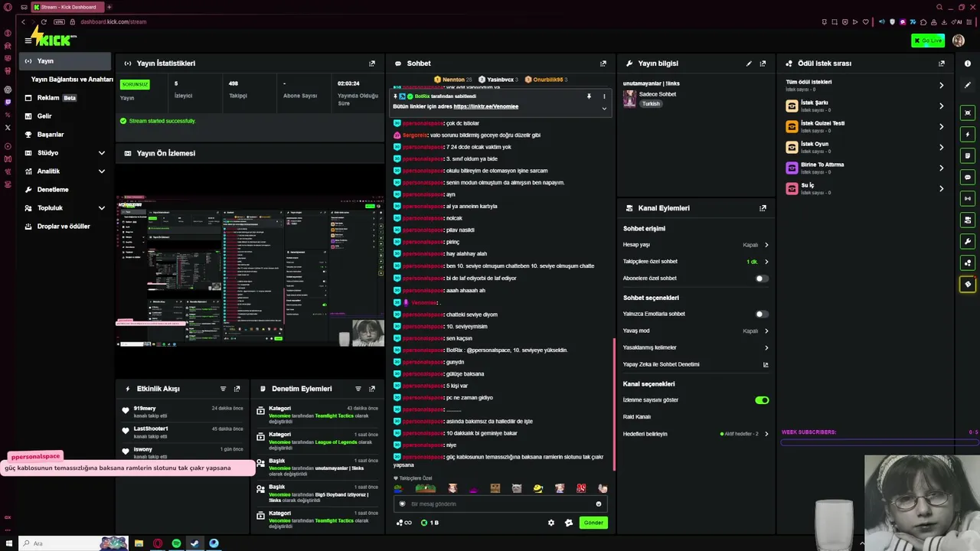The width and height of the screenshot is (980, 551).
Task: Open Denetleme in the sidebar
Action: coord(66,190)
